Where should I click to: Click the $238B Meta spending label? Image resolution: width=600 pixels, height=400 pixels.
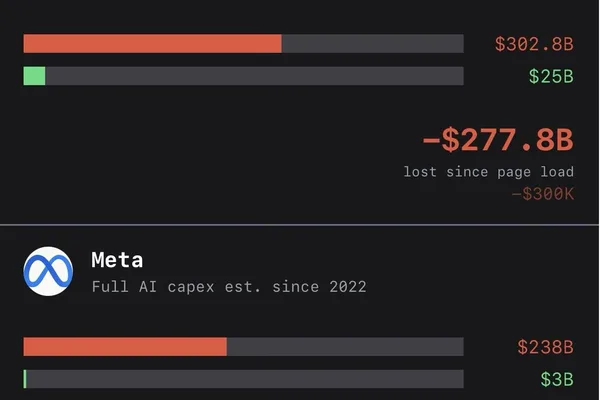click(545, 347)
